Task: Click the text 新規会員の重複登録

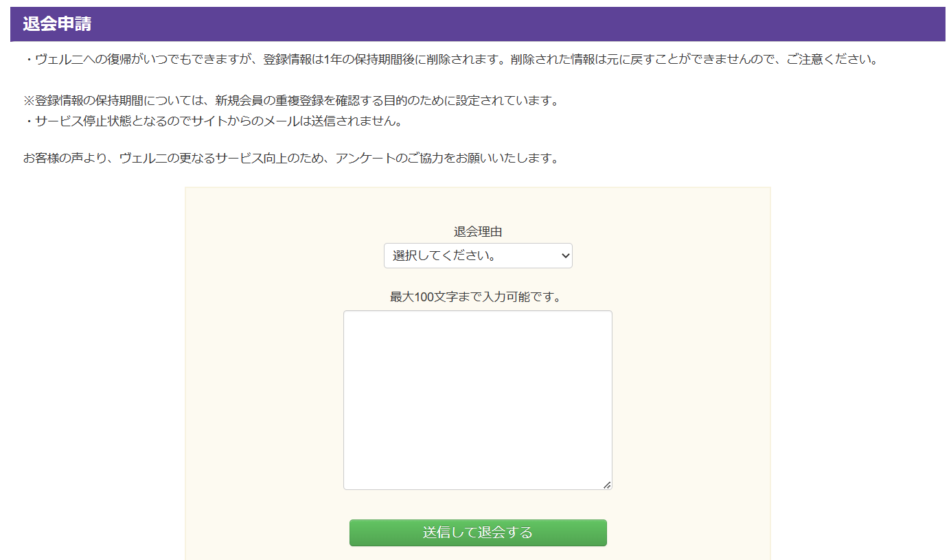Action: (x=269, y=101)
